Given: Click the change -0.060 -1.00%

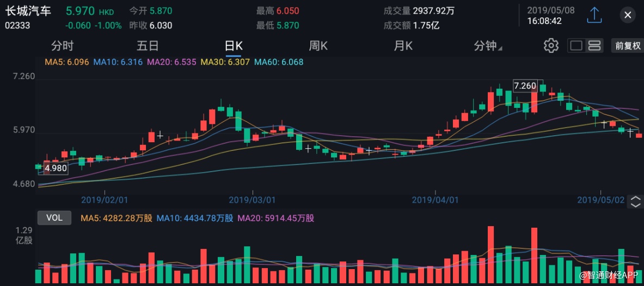Looking at the screenshot, I should (94, 26).
